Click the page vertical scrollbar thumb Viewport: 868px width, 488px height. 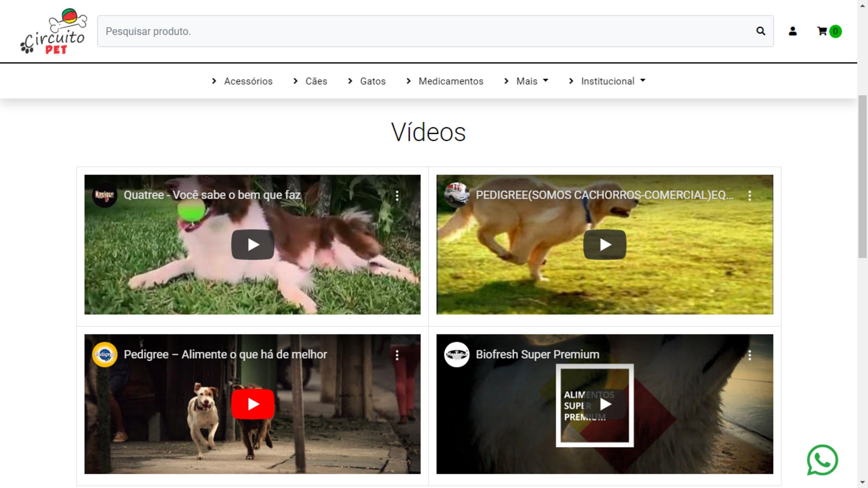[x=862, y=177]
